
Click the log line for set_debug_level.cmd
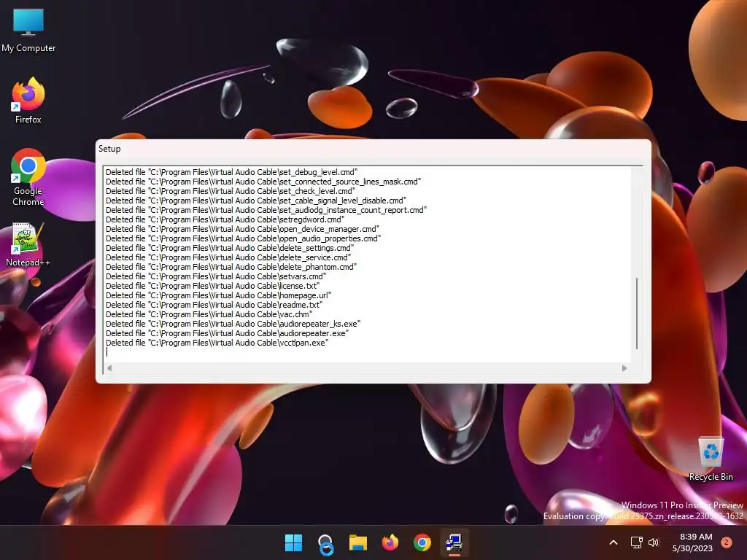231,172
